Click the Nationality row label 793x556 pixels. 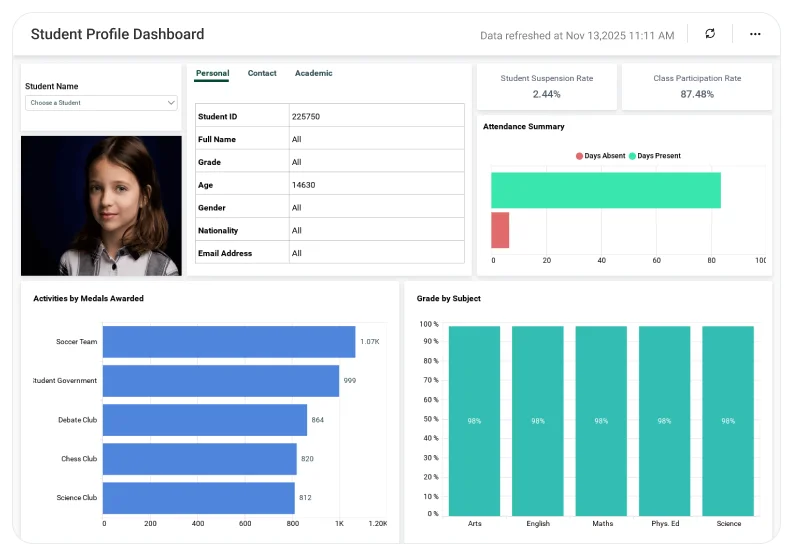218,231
